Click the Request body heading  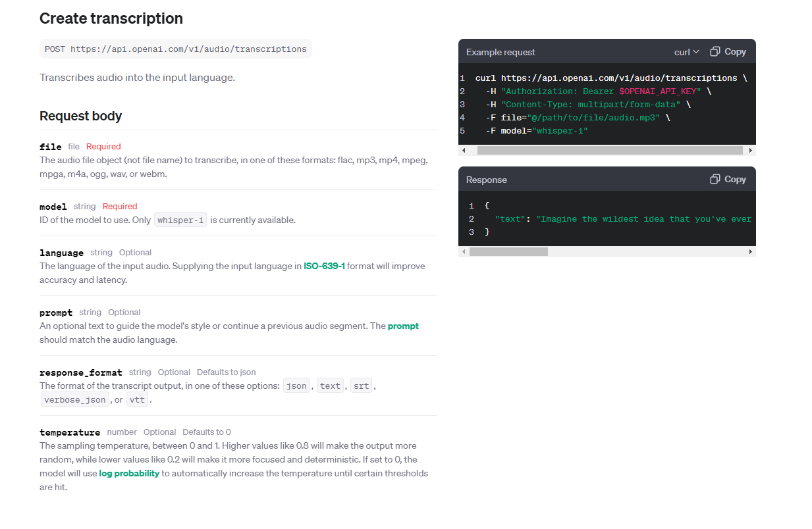(x=81, y=116)
